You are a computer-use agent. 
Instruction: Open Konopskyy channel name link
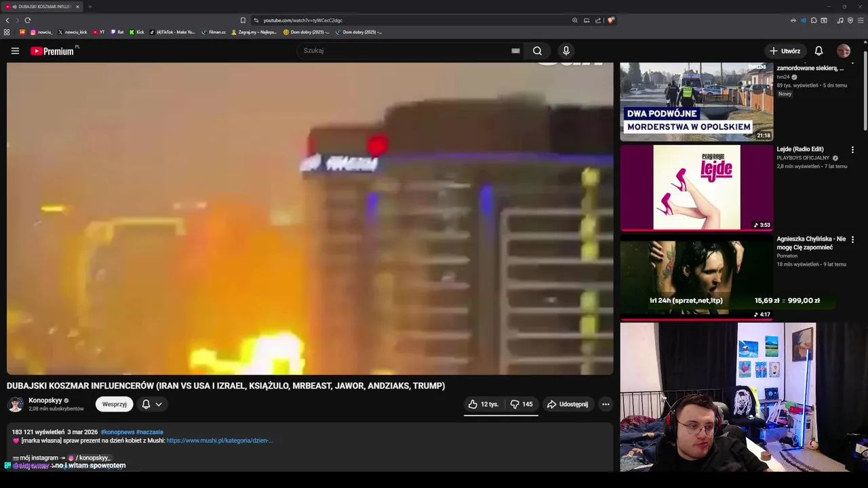coord(45,401)
